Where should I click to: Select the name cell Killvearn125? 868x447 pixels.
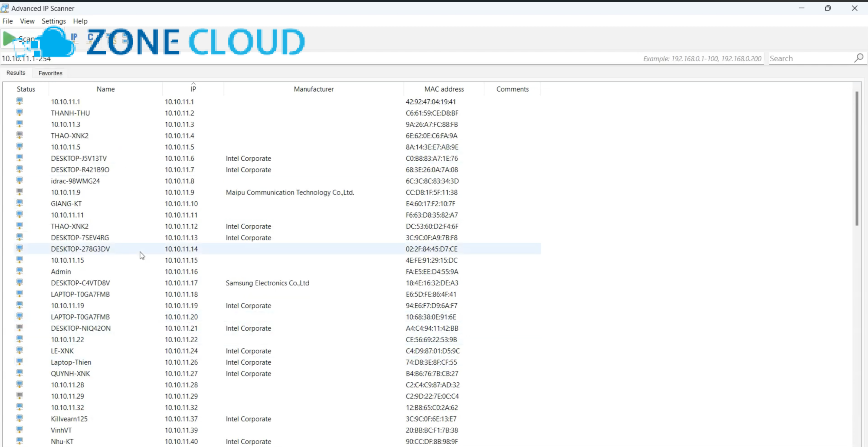point(69,419)
